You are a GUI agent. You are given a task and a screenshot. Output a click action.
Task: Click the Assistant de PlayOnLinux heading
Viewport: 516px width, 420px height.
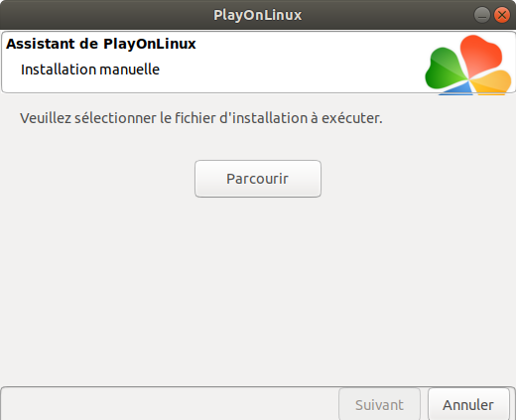point(101,44)
